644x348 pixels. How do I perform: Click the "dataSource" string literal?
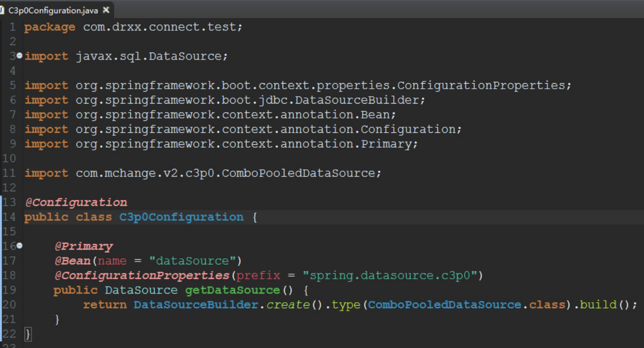(192, 261)
